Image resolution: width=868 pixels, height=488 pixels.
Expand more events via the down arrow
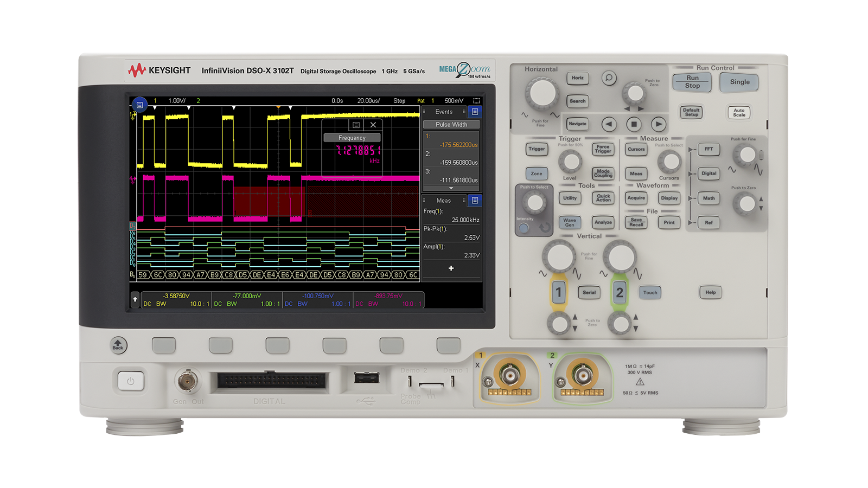coord(451,187)
